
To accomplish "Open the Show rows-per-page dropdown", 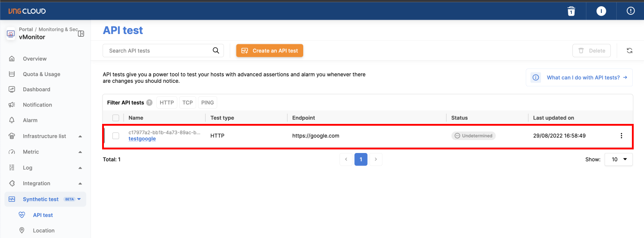I will coord(618,159).
